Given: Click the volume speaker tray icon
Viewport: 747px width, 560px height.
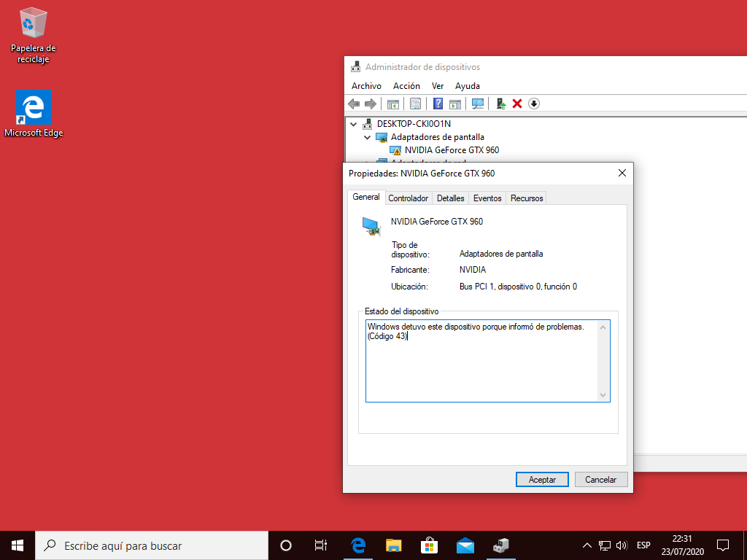Looking at the screenshot, I should (x=622, y=545).
